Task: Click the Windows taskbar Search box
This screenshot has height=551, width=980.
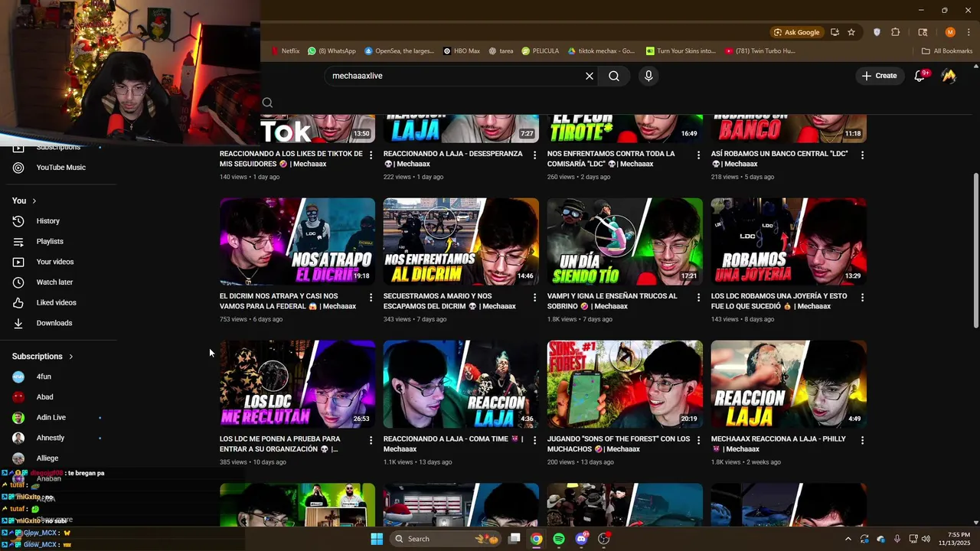Action: coord(446,539)
